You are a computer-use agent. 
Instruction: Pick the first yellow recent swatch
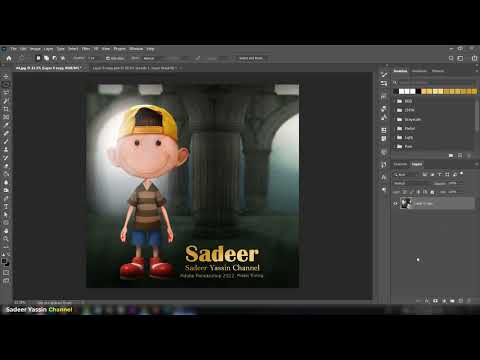coord(424,91)
